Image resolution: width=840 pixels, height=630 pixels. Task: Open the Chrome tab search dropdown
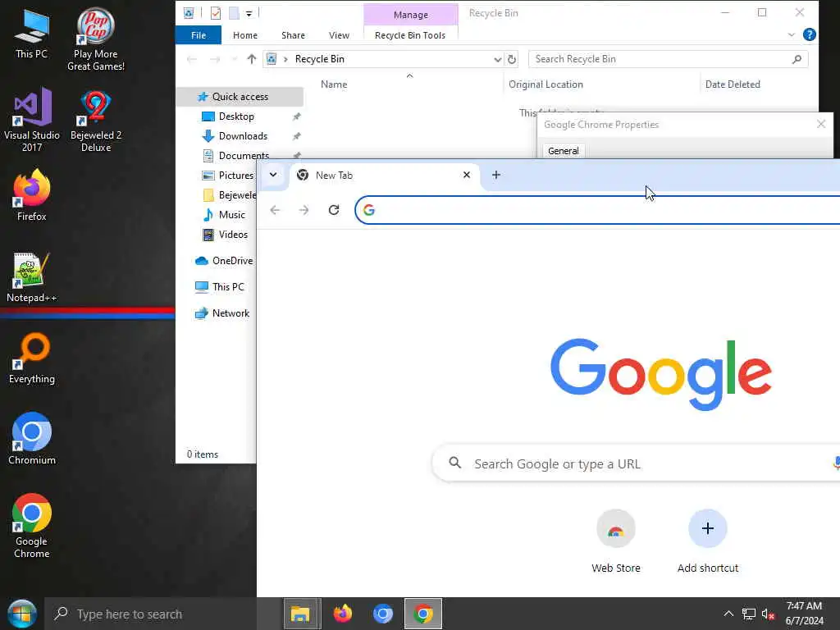click(x=272, y=175)
